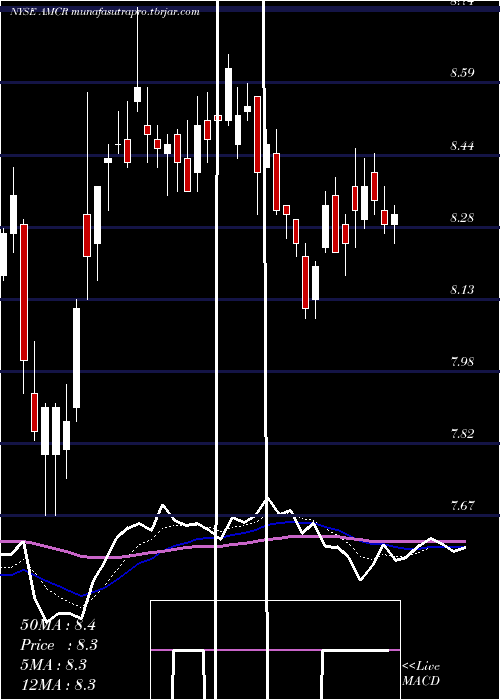Click the 8.44 price axis label
500x700 pixels.
coord(462,146)
